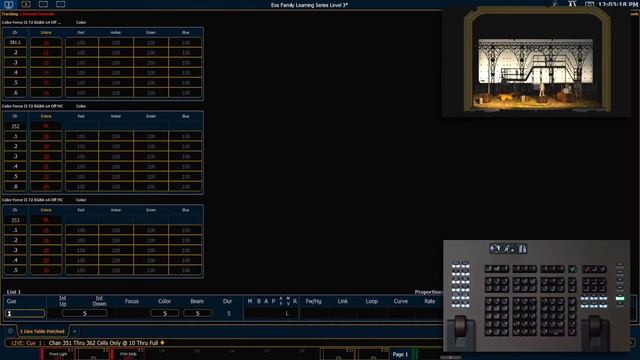Click the Rate column header
Screen dimensions: 640x360
(430, 301)
